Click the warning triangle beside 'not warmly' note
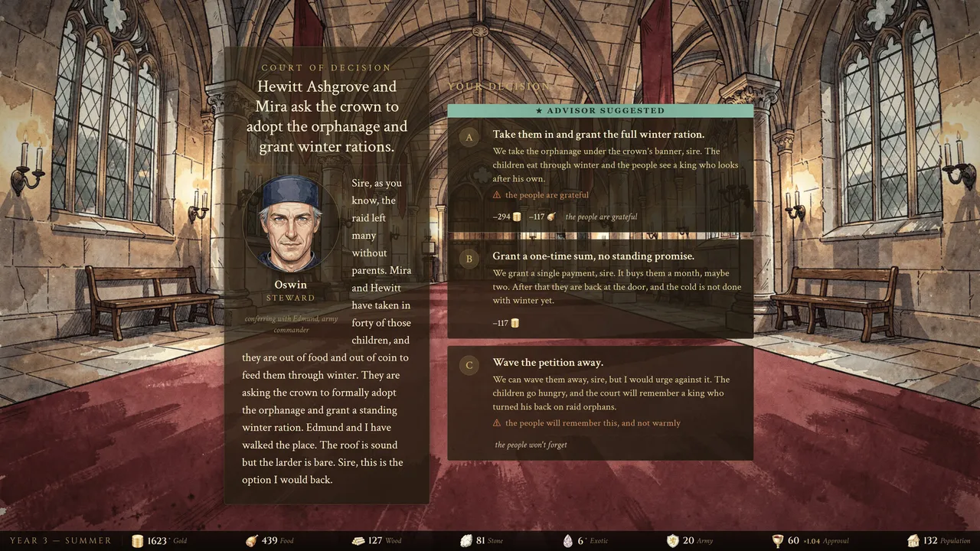The width and height of the screenshot is (980, 551). pyautogui.click(x=497, y=423)
